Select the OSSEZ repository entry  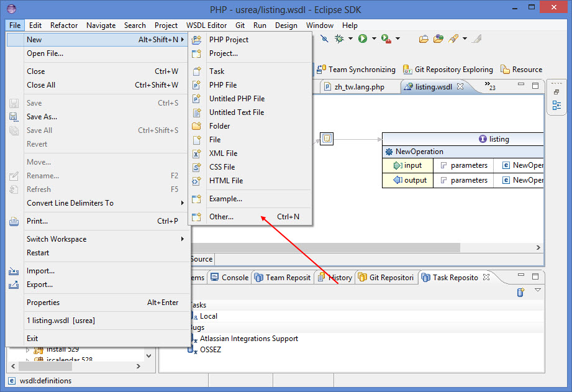(210, 350)
